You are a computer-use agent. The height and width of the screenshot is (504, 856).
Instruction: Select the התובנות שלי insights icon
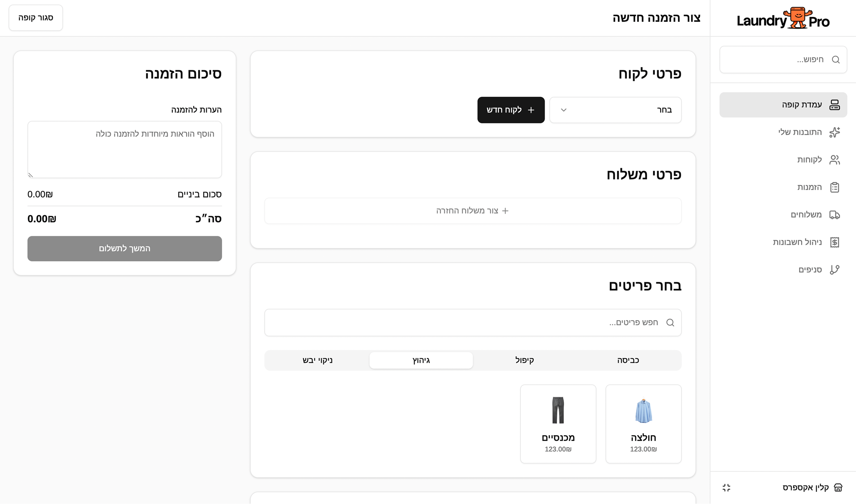835,132
